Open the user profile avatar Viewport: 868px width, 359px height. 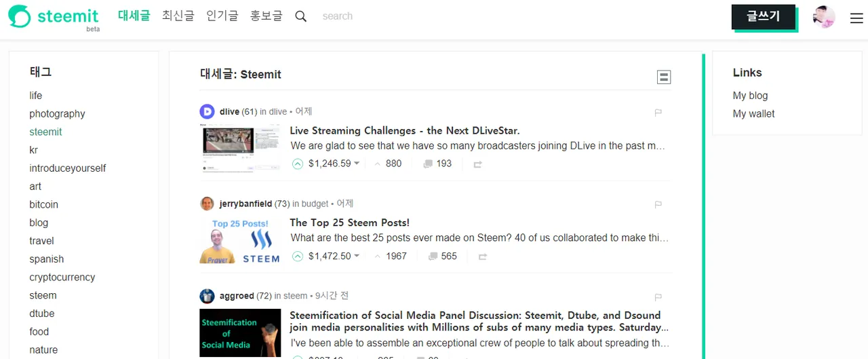click(x=824, y=17)
